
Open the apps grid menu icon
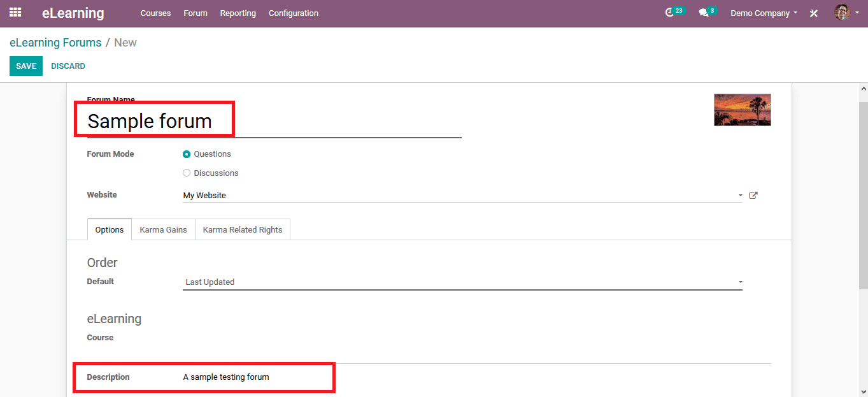tap(15, 13)
